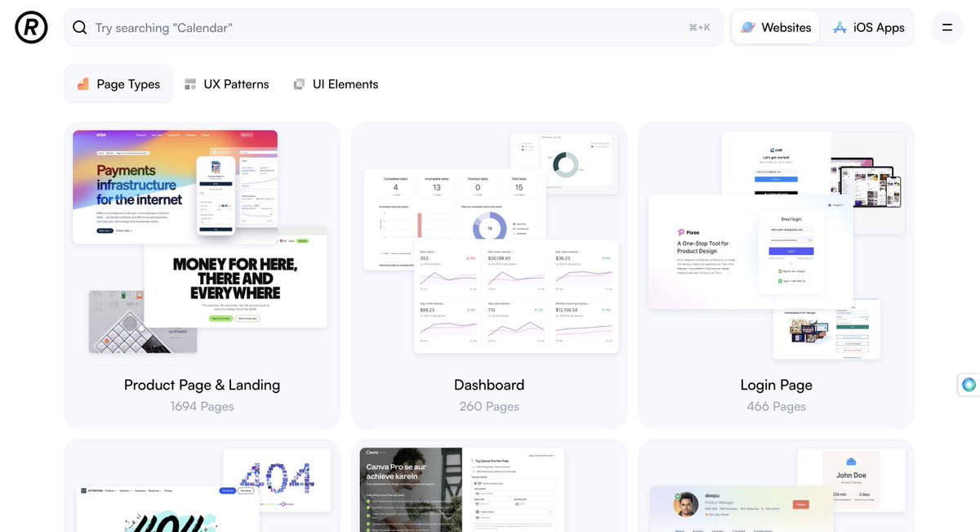
Task: Click the circled R site logo
Action: (x=31, y=27)
